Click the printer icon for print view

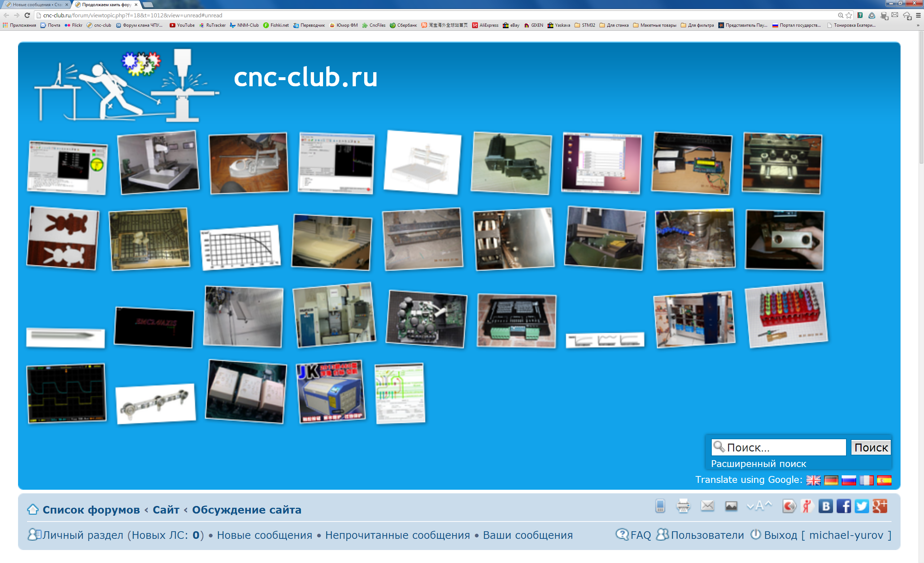(x=683, y=506)
